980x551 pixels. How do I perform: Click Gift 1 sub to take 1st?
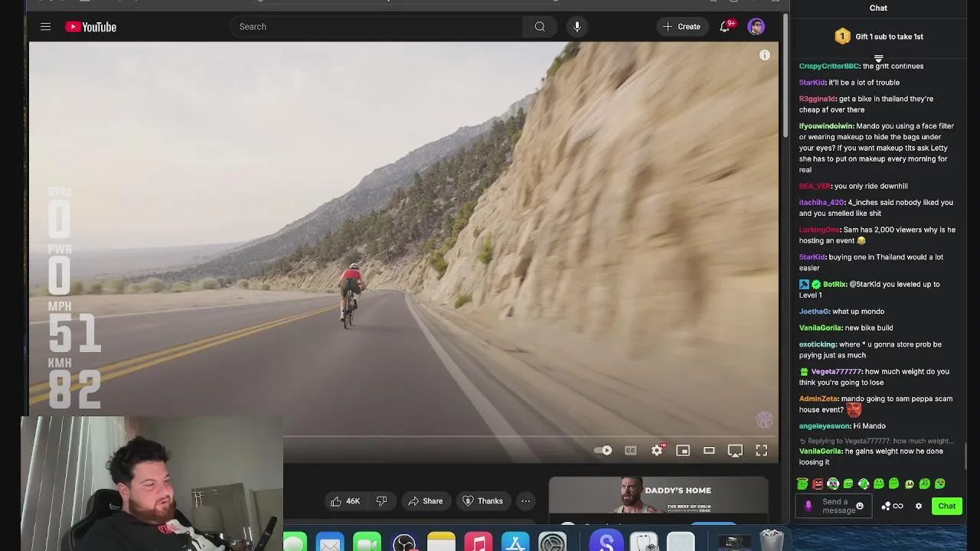(x=889, y=37)
